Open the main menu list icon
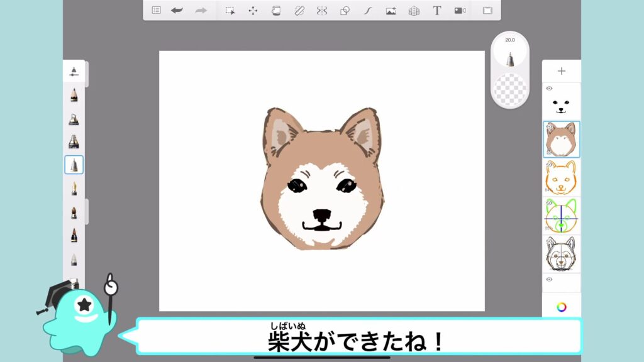644x362 pixels. (x=157, y=10)
